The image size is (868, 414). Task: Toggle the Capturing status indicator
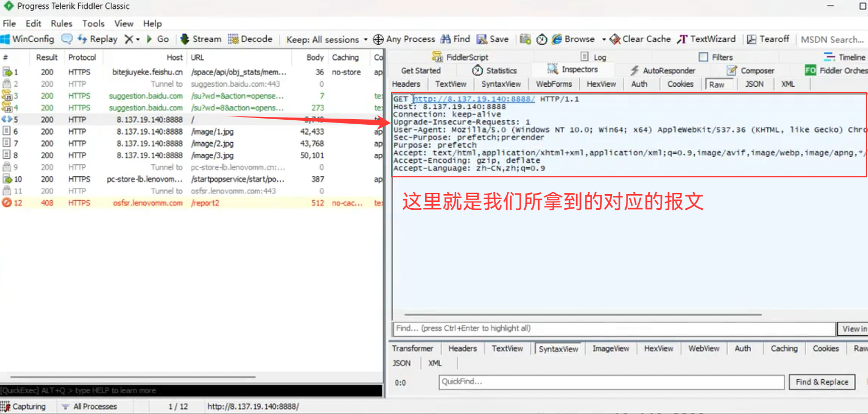[23, 407]
